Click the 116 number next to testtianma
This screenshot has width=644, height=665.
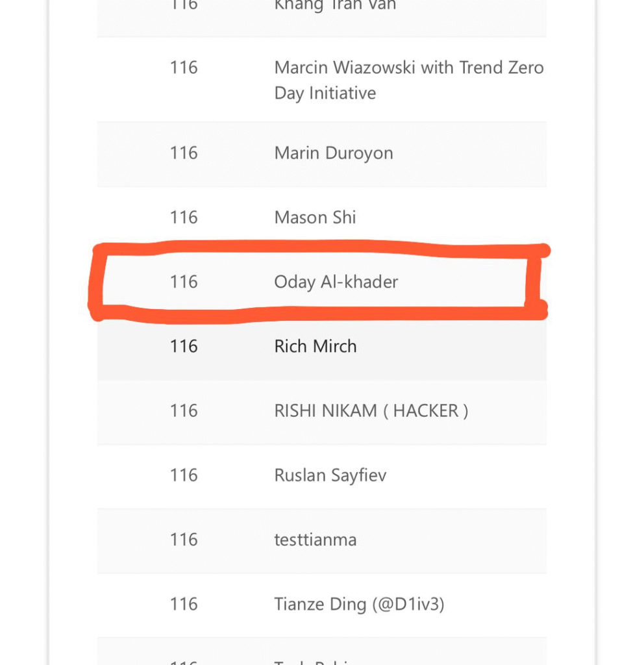pos(184,540)
